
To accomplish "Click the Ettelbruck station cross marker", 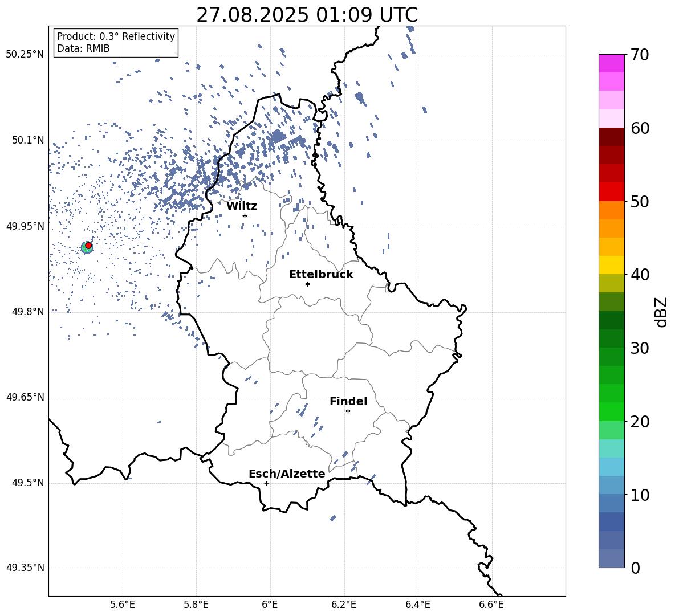I will click(x=307, y=284).
